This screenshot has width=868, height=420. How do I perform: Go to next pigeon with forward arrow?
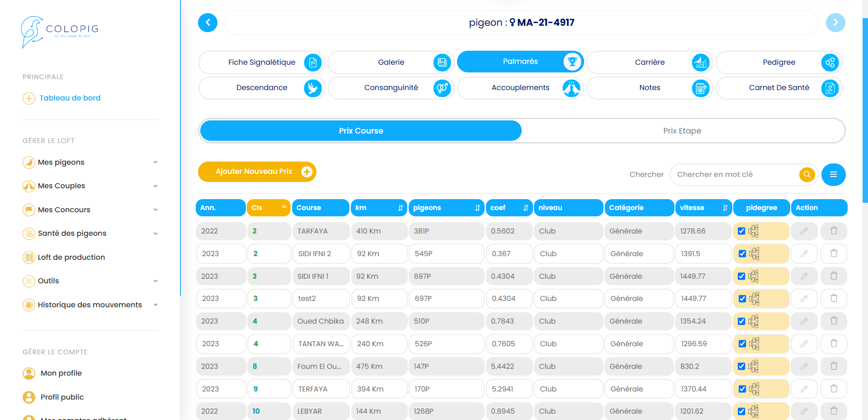(835, 23)
